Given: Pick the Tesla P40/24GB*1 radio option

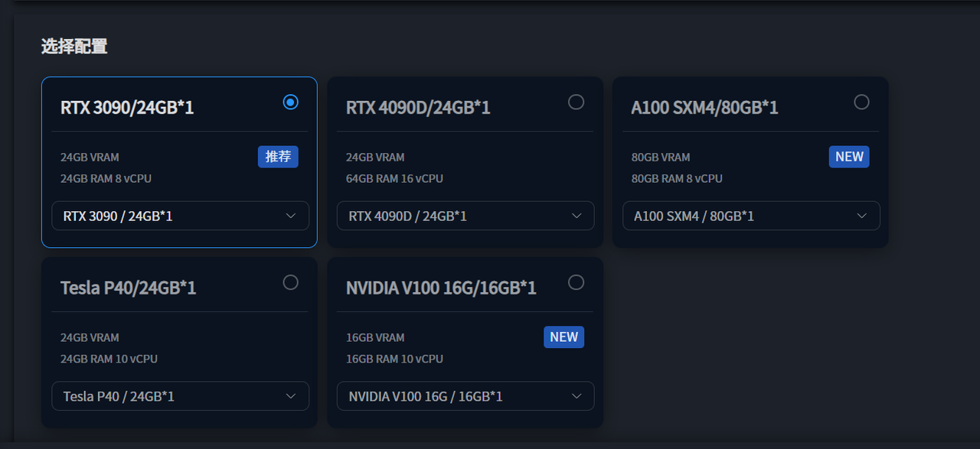Looking at the screenshot, I should (x=290, y=282).
